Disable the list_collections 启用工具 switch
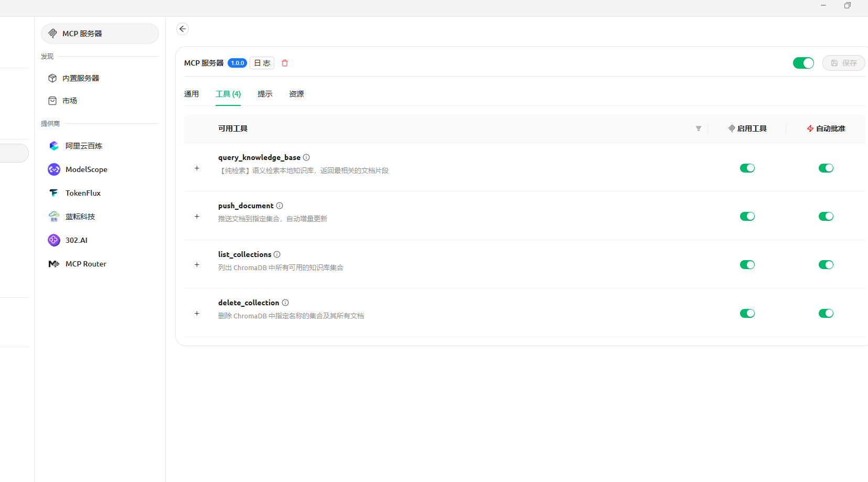 [747, 265]
